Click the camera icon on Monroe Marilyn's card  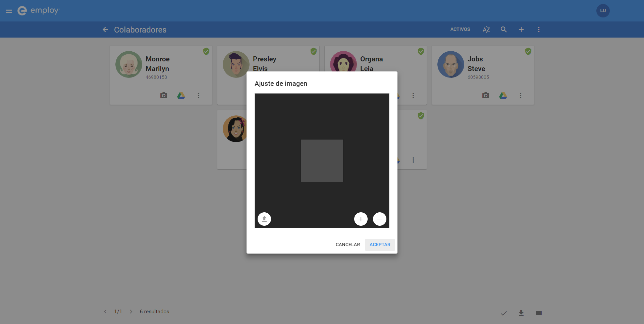[x=164, y=96]
